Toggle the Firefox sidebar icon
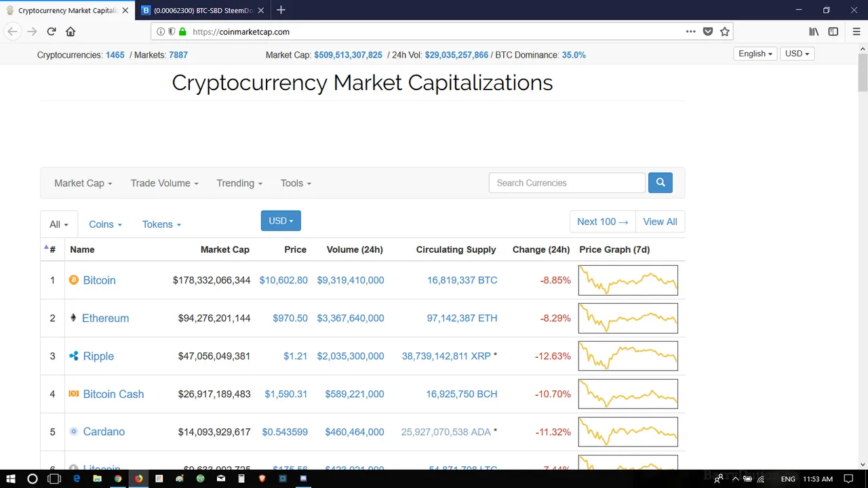 (833, 31)
